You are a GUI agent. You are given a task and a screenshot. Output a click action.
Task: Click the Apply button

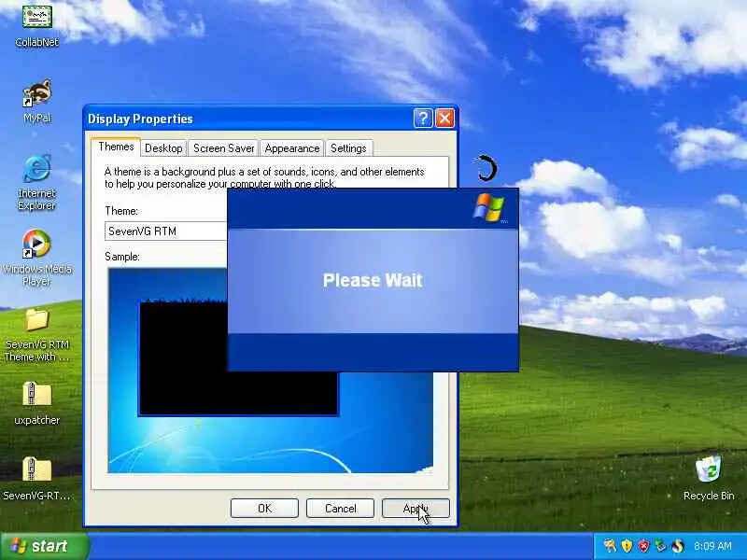click(416, 508)
